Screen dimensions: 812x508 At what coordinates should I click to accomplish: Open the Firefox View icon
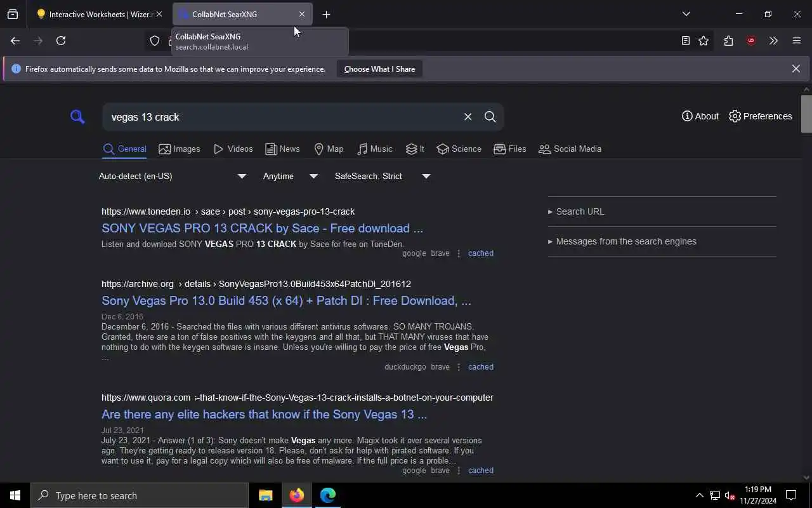(x=13, y=14)
